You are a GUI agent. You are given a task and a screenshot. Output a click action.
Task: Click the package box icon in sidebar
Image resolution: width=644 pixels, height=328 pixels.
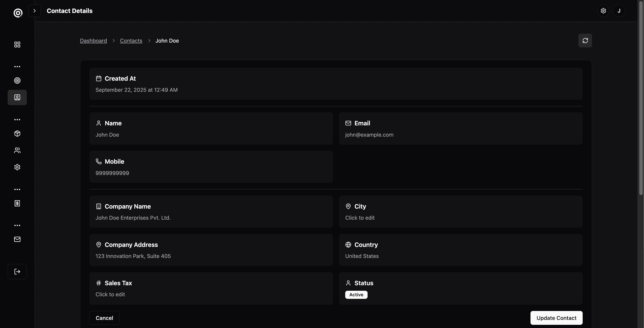[x=17, y=134]
